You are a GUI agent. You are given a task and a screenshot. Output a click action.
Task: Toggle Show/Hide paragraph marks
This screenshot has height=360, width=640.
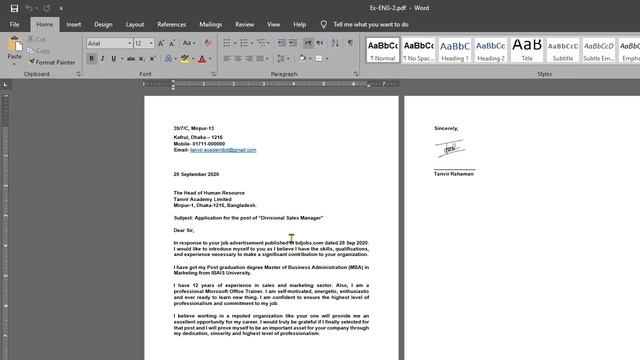click(x=350, y=43)
